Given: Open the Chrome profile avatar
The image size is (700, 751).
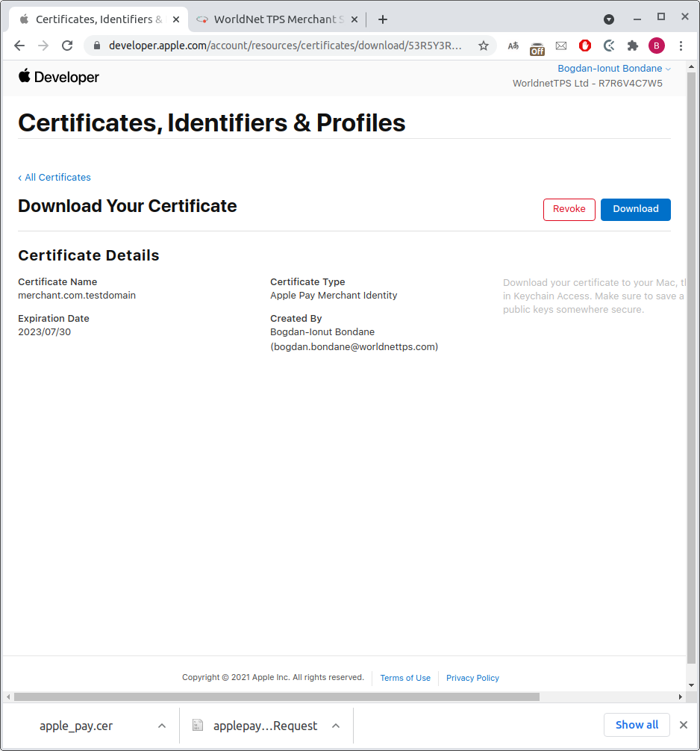Looking at the screenshot, I should 657,46.
